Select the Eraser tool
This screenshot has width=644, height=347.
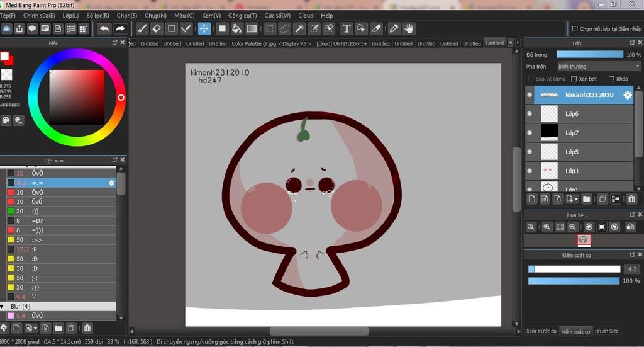point(157,29)
